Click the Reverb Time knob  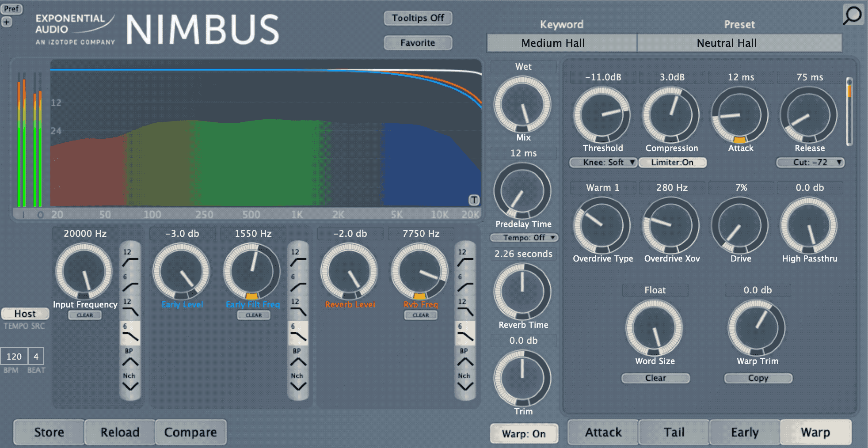(522, 292)
